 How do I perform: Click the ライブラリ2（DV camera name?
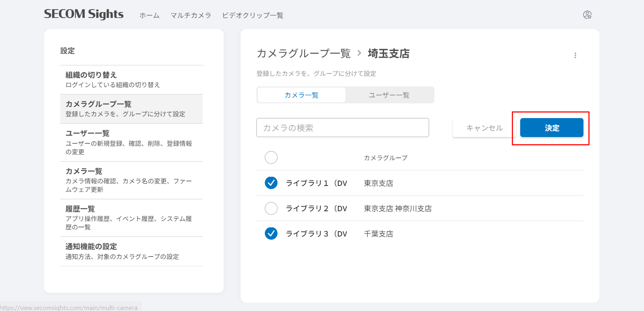click(316, 208)
